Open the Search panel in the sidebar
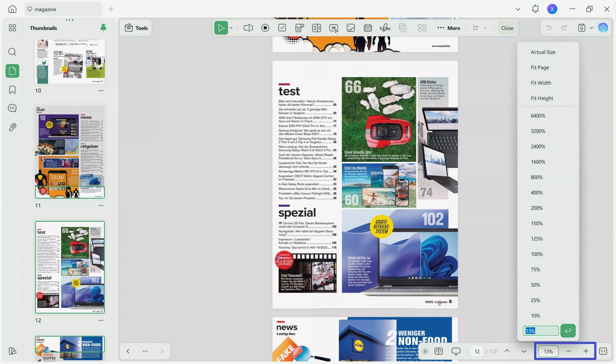This screenshot has width=616, height=364. 12,52
